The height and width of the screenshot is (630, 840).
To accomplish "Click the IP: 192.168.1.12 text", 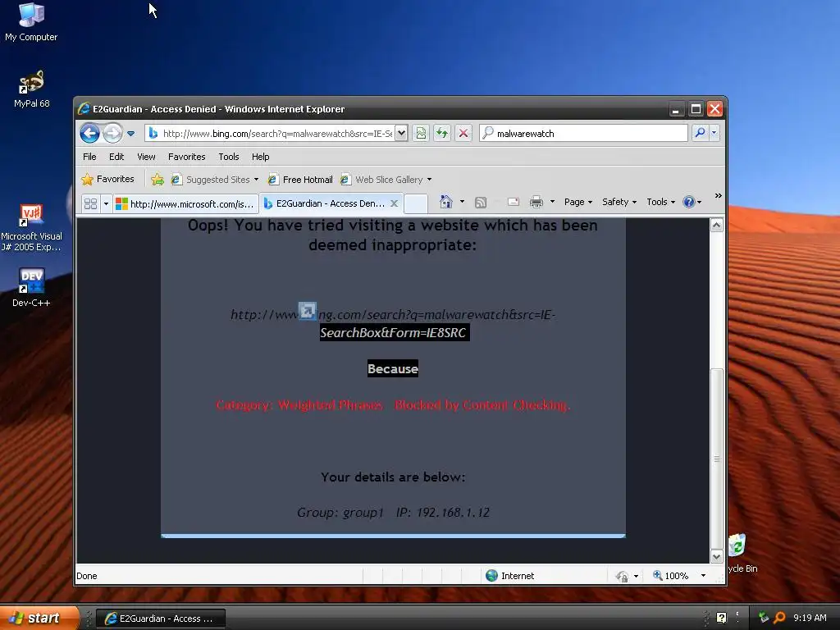I will pos(443,513).
